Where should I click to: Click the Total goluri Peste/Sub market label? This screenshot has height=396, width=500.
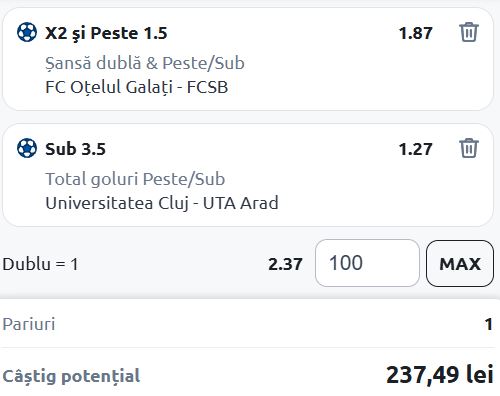(135, 179)
